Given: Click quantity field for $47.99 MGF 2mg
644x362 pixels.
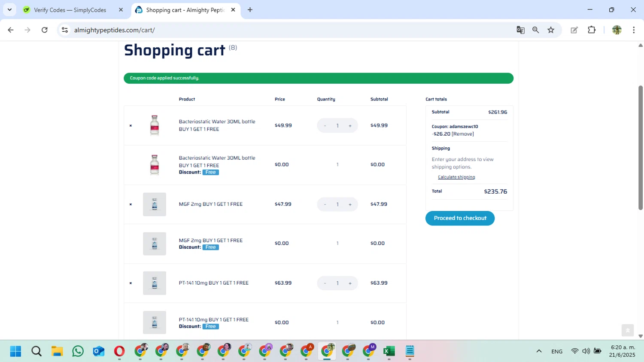Looking at the screenshot, I should pyautogui.click(x=337, y=204).
